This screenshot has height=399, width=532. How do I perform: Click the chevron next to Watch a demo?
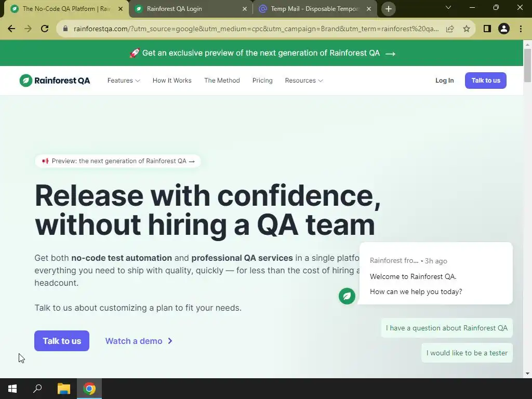coord(170,341)
